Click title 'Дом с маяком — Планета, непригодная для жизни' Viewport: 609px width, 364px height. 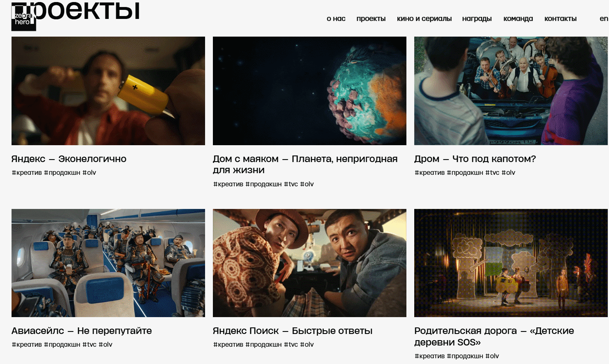305,165
